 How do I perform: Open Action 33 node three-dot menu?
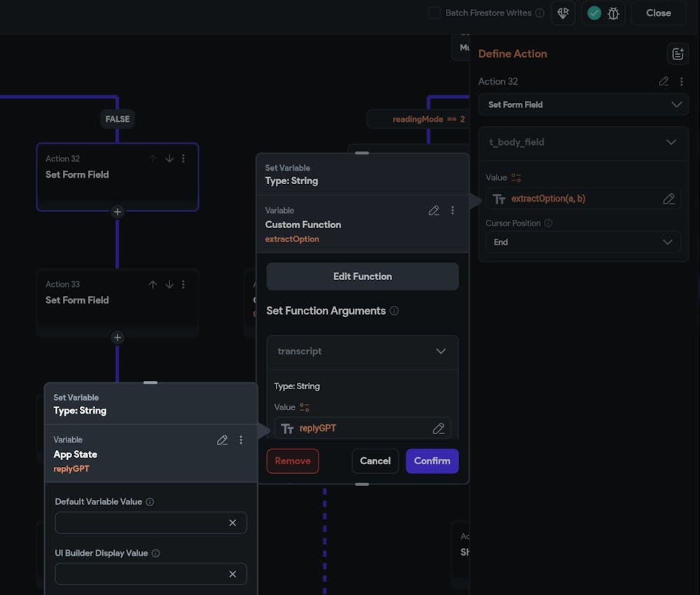point(183,284)
